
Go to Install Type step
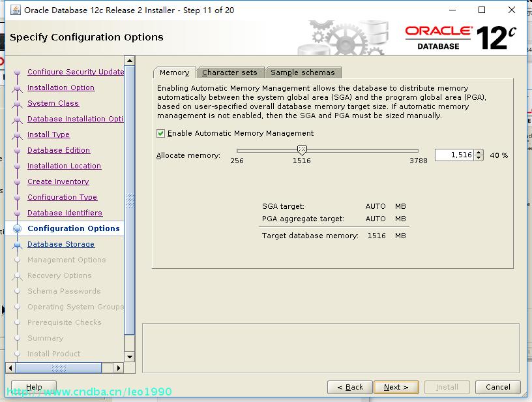click(x=48, y=134)
